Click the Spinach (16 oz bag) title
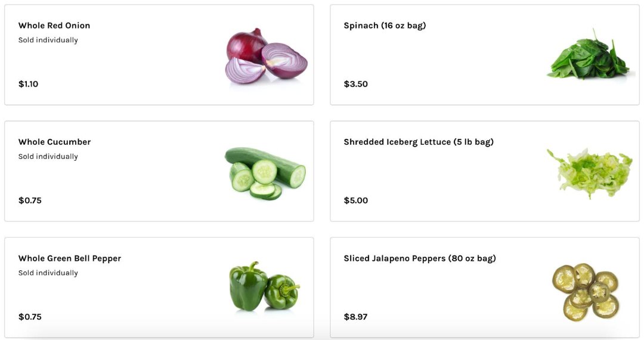The height and width of the screenshot is (340, 644). point(385,26)
